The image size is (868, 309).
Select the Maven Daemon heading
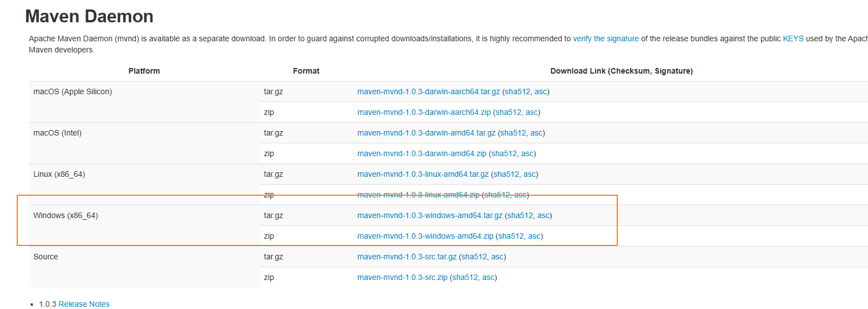(89, 16)
